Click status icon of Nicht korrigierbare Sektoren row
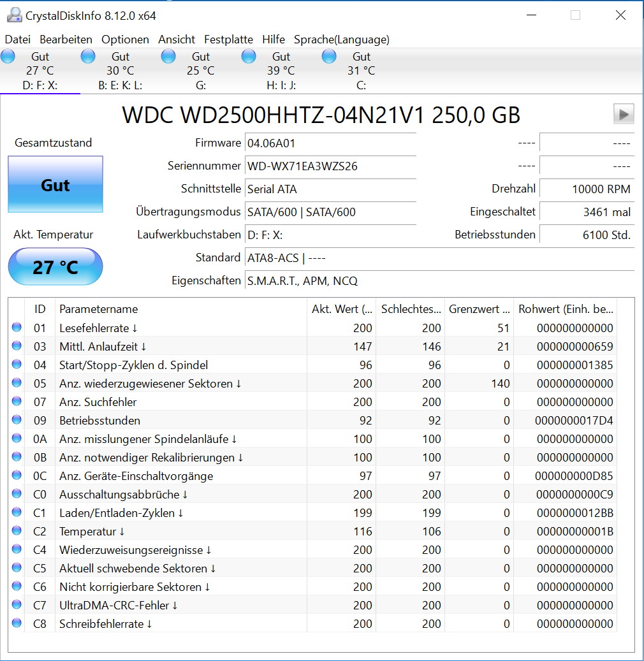 (17, 586)
